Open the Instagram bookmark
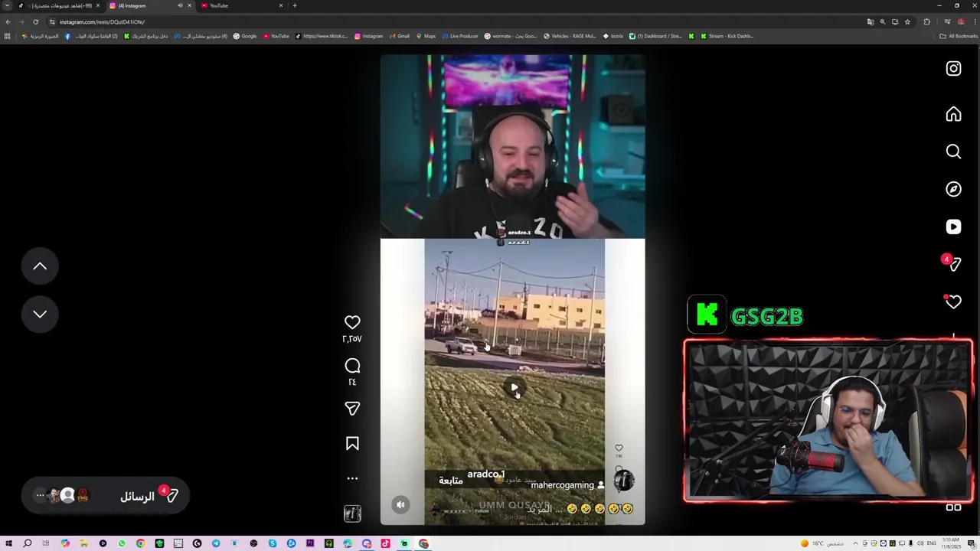This screenshot has width=980, height=551. (x=369, y=36)
